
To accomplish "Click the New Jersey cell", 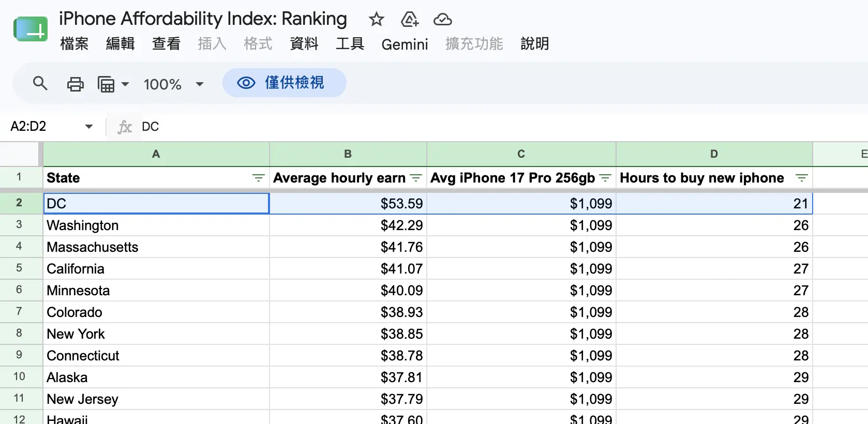I will (156, 399).
